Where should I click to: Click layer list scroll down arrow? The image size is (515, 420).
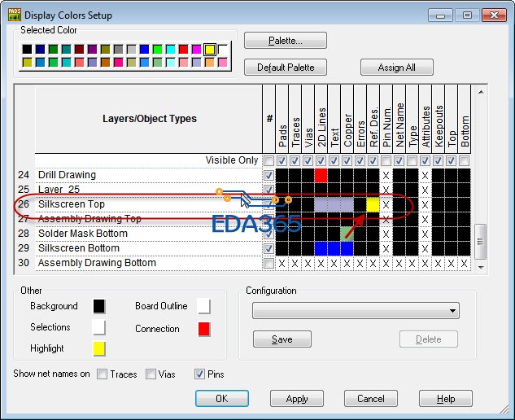pyautogui.click(x=481, y=268)
